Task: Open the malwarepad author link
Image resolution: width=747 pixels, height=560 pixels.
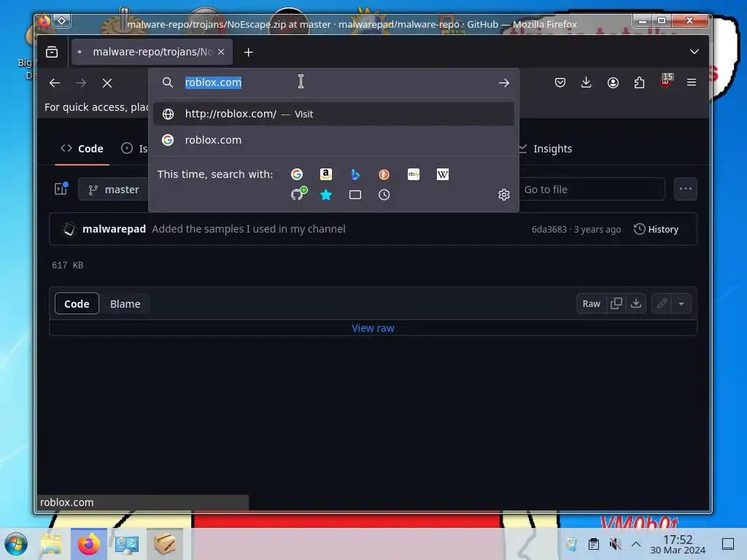Action: [114, 229]
